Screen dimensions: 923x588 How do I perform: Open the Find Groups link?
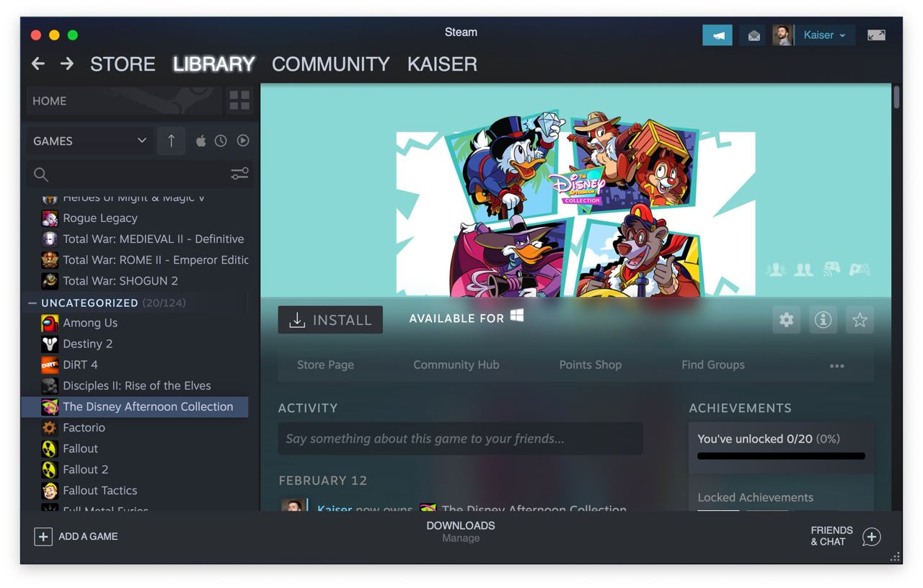tap(712, 365)
